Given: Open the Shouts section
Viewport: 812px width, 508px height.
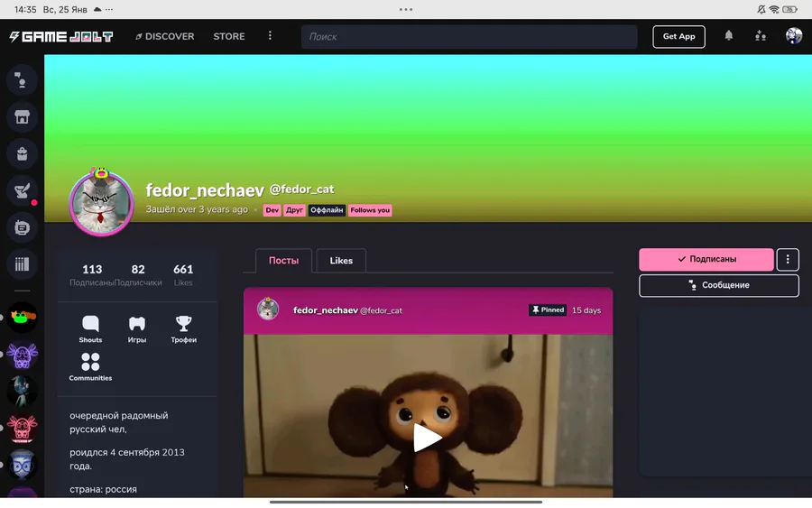Looking at the screenshot, I should tap(90, 329).
